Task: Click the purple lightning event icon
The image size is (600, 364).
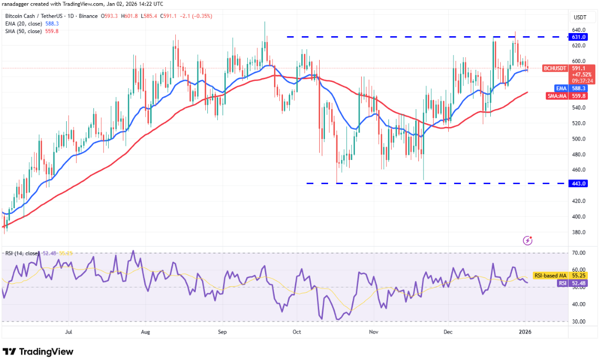Action: point(528,241)
